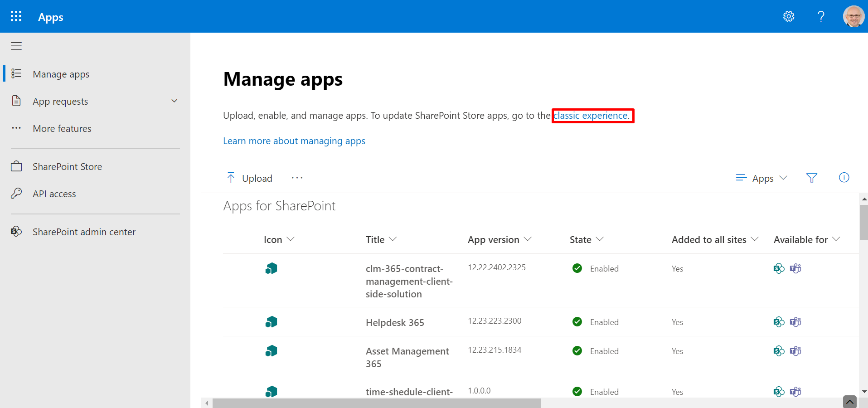Click the Teams icon in Helpdesk 365 row
This screenshot has width=868, height=408.
[x=795, y=322]
